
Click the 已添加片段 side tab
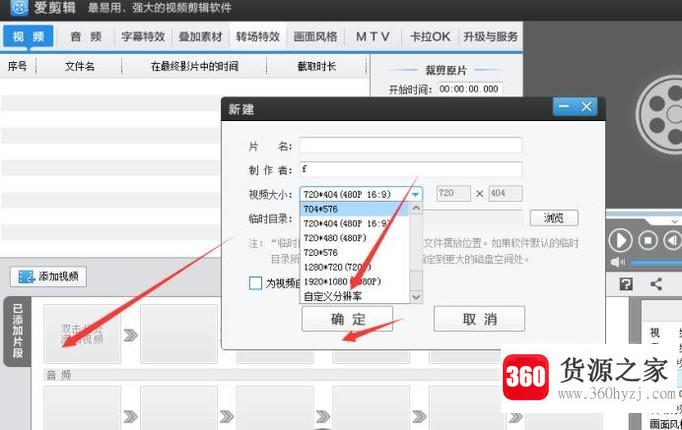[x=17, y=331]
